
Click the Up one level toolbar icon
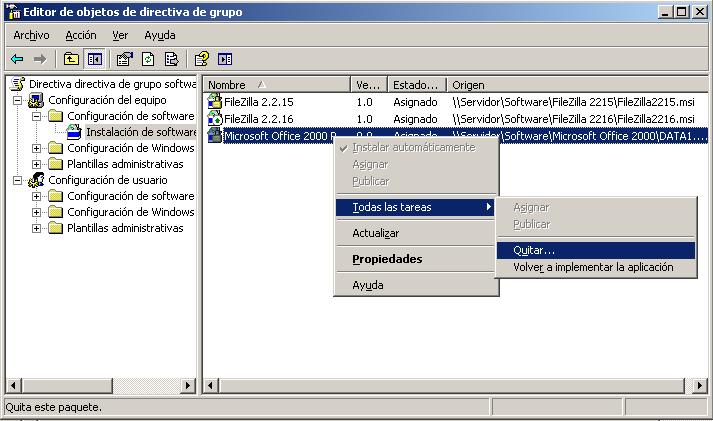pos(71,59)
